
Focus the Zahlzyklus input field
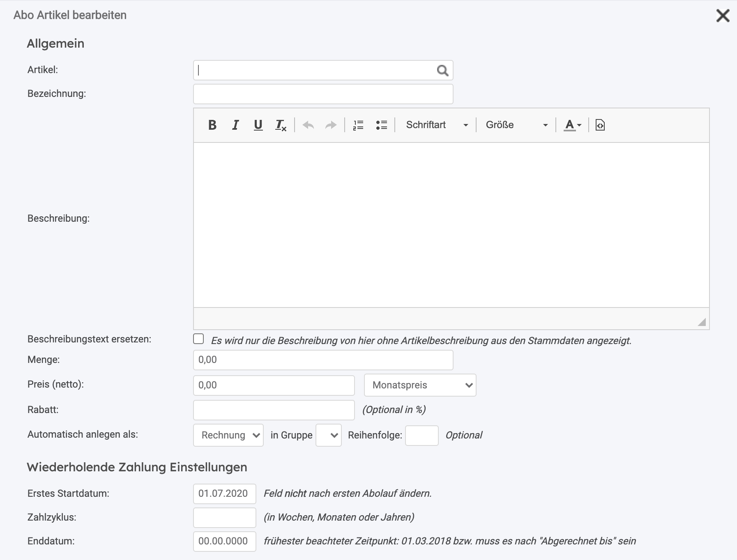[225, 517]
